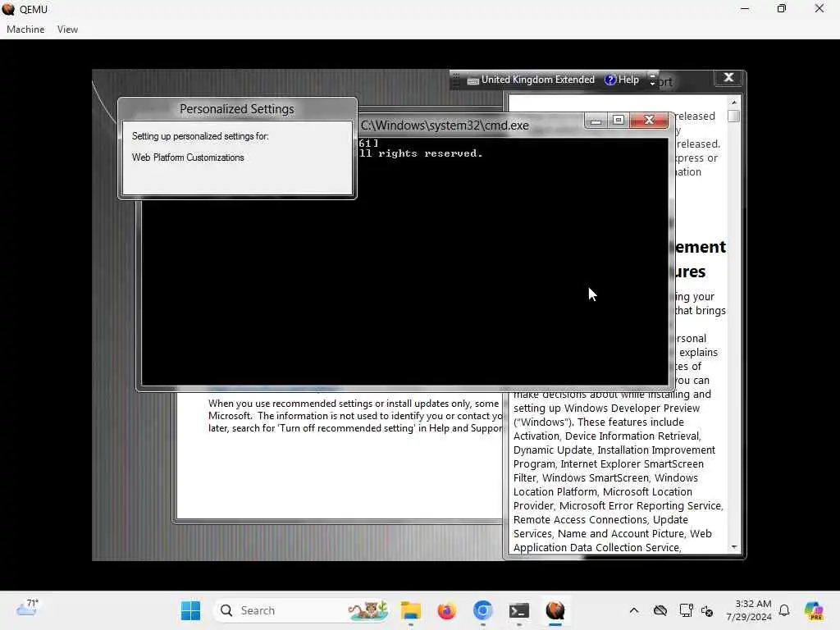Click the 'Web Platform Customizations' text
The height and width of the screenshot is (630, 840).
[188, 157]
